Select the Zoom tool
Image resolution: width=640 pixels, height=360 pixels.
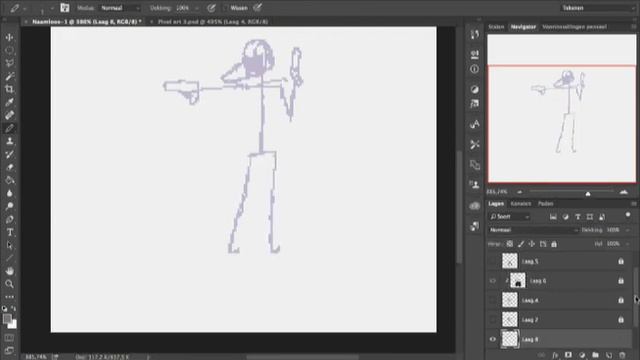pyautogui.click(x=9, y=284)
